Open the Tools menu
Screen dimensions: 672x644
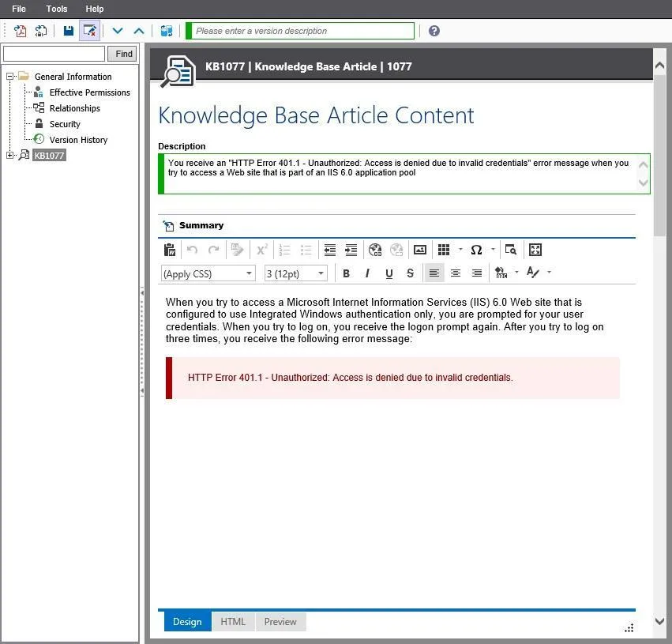tap(57, 9)
